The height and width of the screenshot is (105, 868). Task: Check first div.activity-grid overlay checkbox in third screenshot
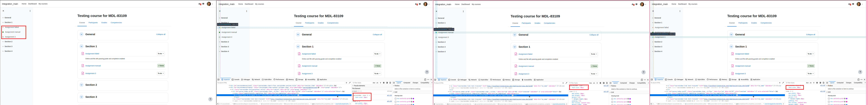coord(612,99)
